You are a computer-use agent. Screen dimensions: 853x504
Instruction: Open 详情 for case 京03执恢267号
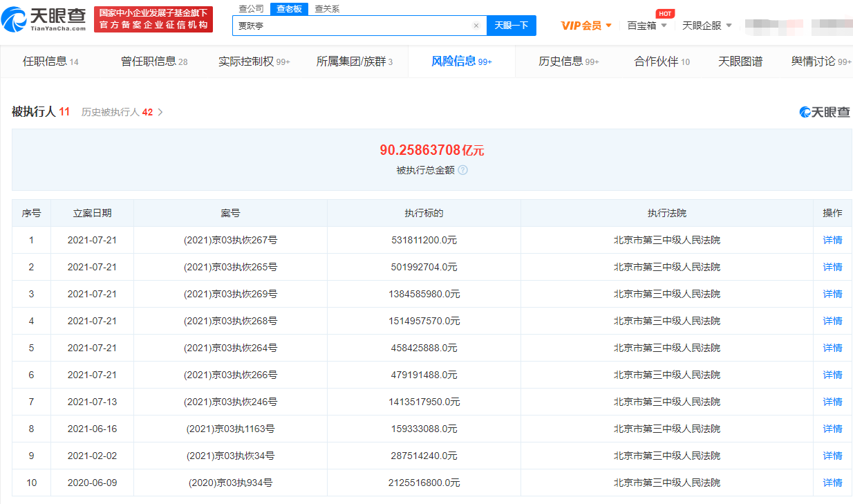pos(832,240)
